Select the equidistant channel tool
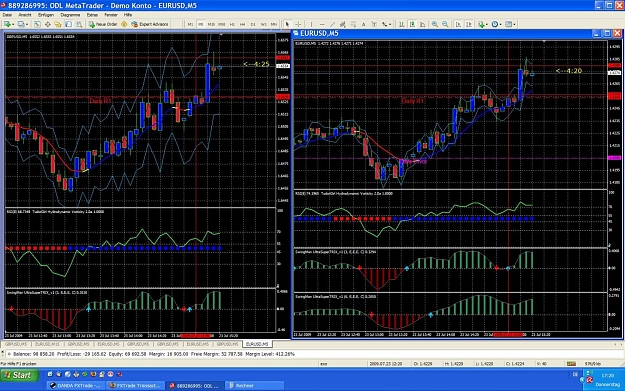This screenshot has width=625, height=391. [342, 24]
